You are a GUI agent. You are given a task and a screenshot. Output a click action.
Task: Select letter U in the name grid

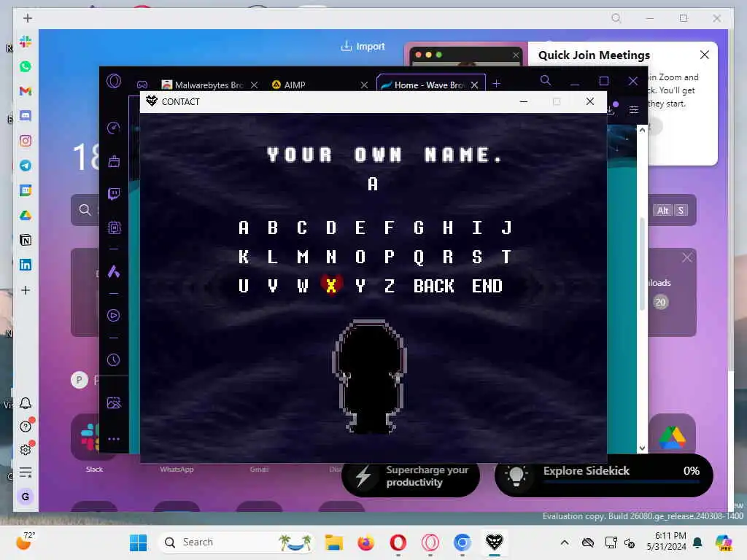click(x=244, y=286)
